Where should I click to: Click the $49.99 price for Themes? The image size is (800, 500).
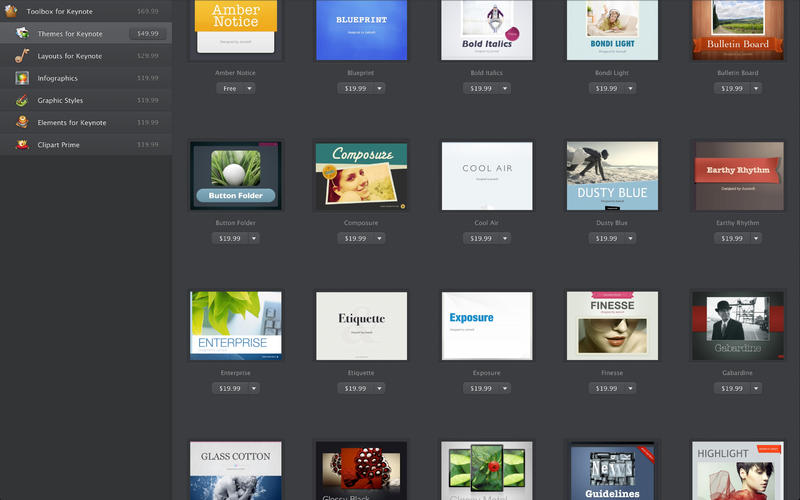[147, 33]
